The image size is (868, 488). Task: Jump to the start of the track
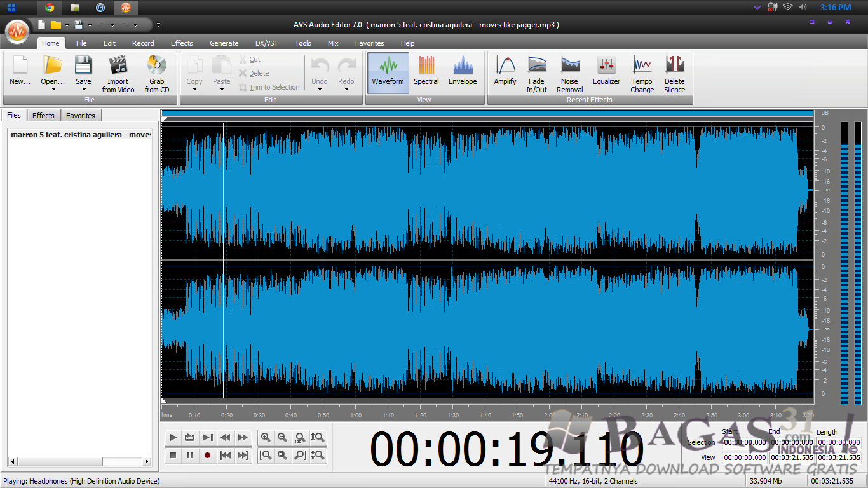click(225, 455)
